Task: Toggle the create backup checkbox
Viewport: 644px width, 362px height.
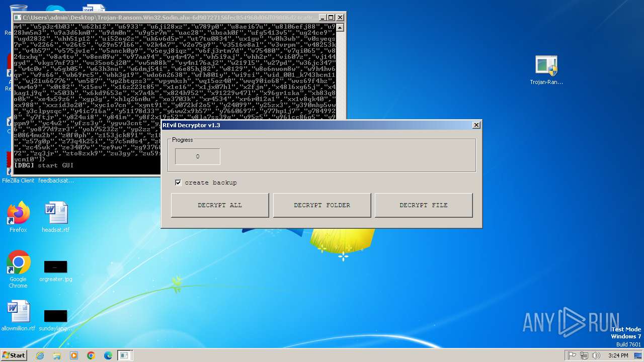Action: pos(178,183)
